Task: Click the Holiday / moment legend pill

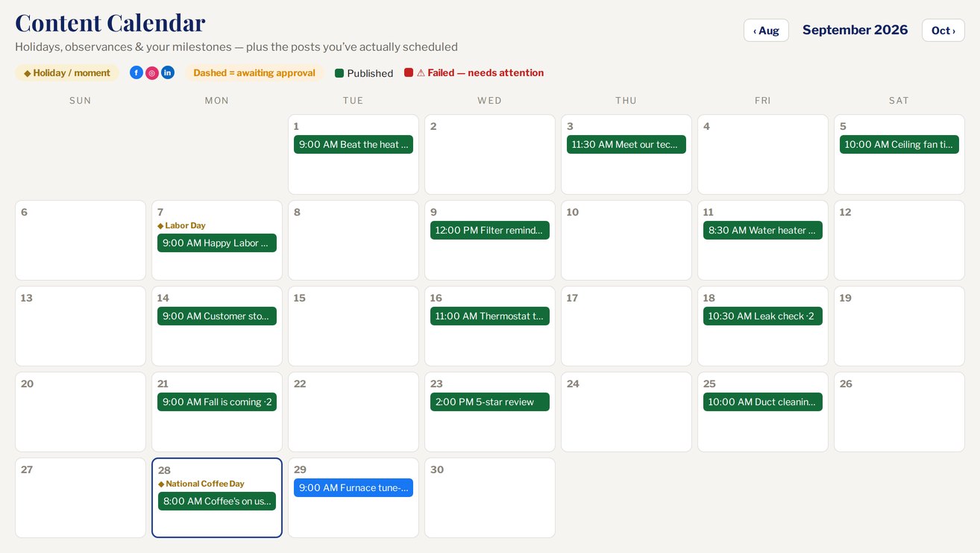Action: tap(67, 73)
